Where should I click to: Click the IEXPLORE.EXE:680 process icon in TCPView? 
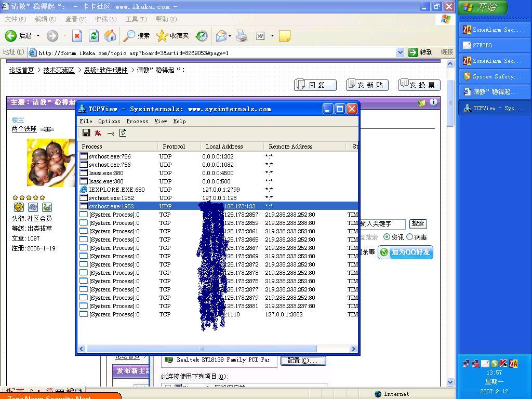coord(84,189)
